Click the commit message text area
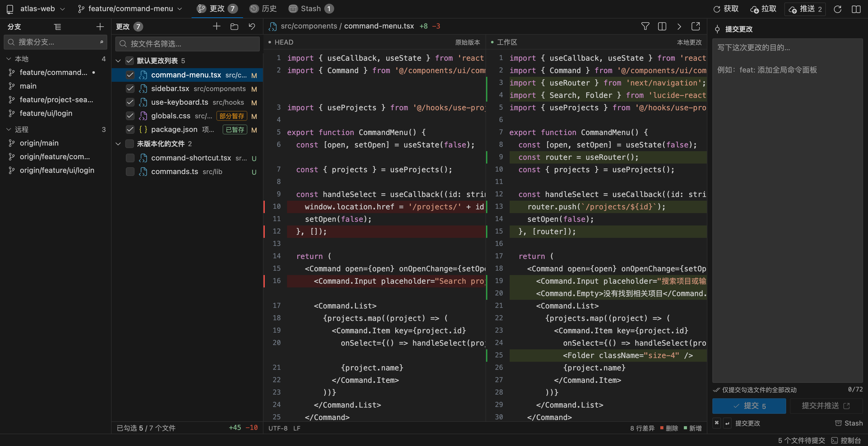 point(787,210)
